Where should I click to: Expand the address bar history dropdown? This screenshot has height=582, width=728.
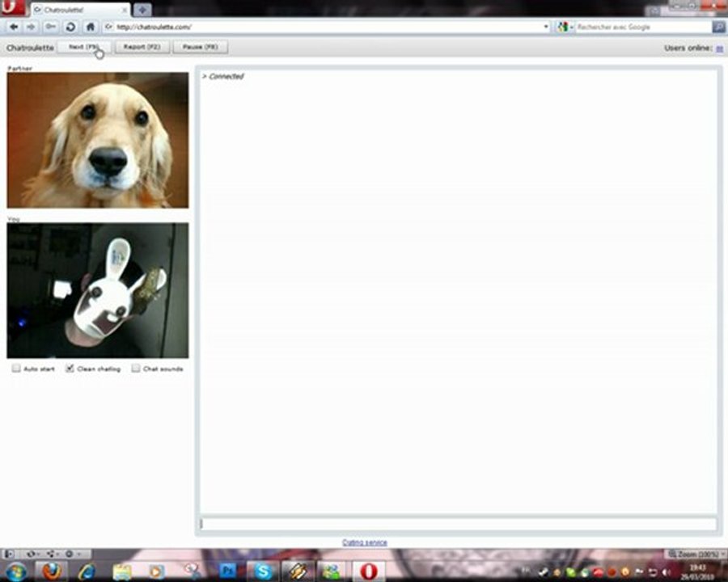[545, 27]
